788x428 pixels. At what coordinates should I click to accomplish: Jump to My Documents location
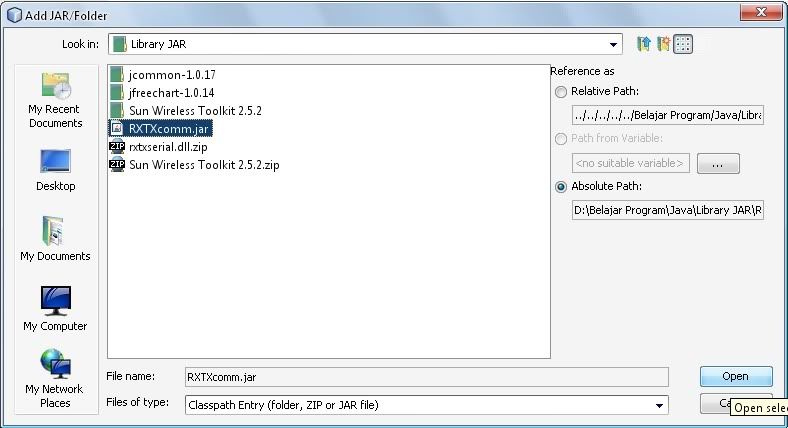click(55, 240)
